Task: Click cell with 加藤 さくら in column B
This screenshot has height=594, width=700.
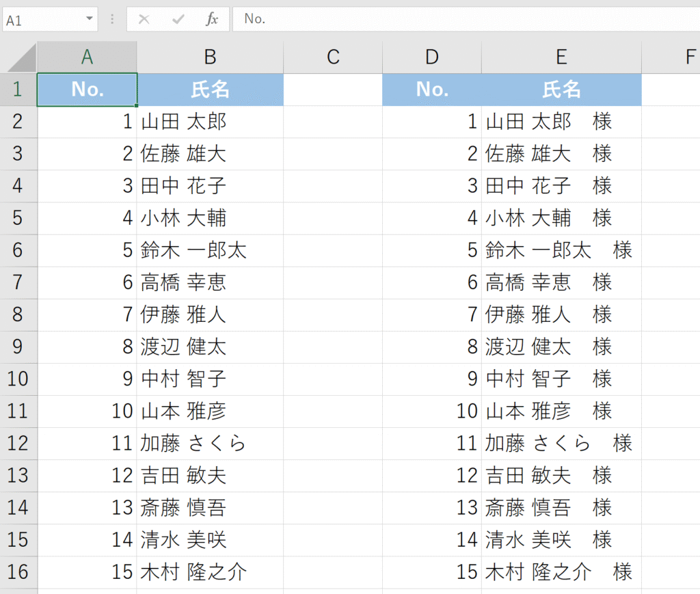Action: (210, 444)
